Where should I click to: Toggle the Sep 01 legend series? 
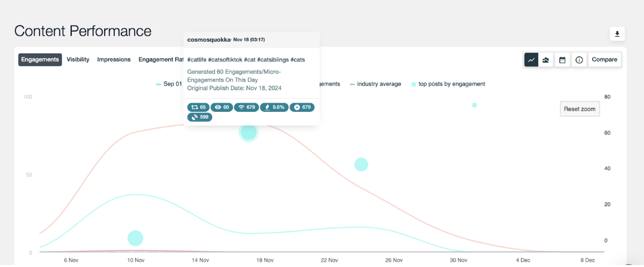(169, 84)
